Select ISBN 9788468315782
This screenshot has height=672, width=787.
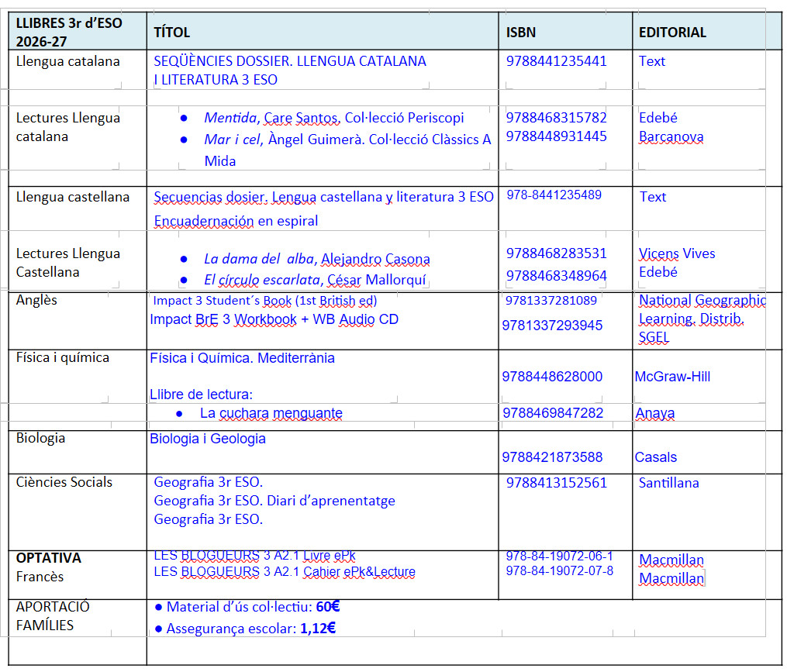(x=556, y=118)
